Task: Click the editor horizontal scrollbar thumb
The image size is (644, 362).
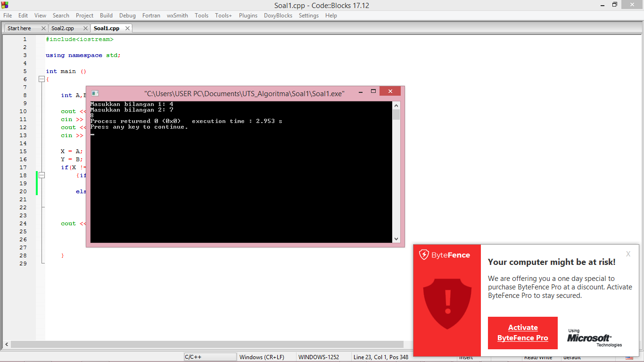Action: [x=207, y=345]
